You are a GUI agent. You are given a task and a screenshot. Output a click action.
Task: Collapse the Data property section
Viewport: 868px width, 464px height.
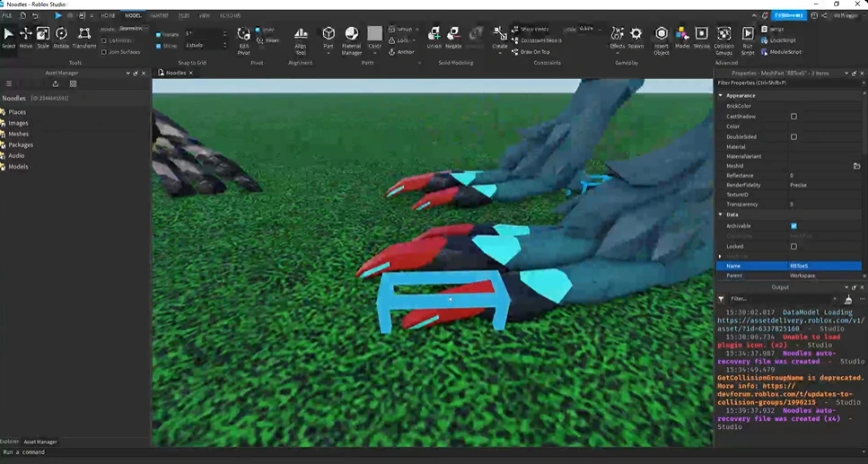coord(721,214)
